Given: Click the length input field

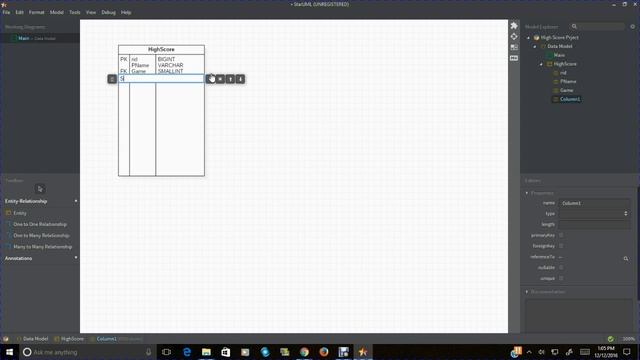Looking at the screenshot, I should (x=594, y=224).
